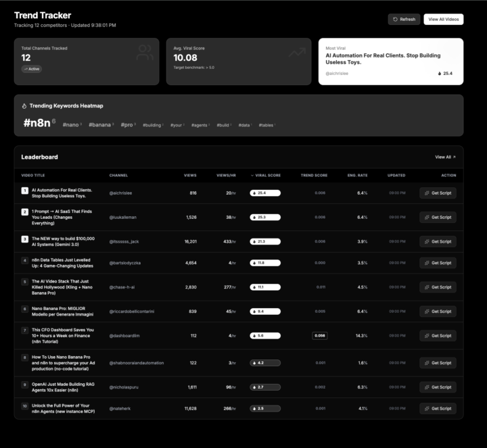Viewport: 487px width, 448px height.
Task: Open channel @aichrislee in the leaderboard
Action: pos(120,193)
